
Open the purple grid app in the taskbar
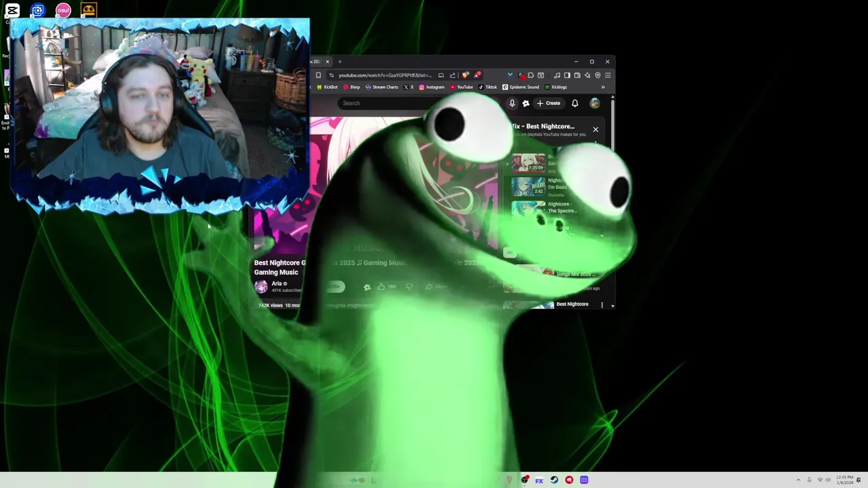tap(584, 480)
